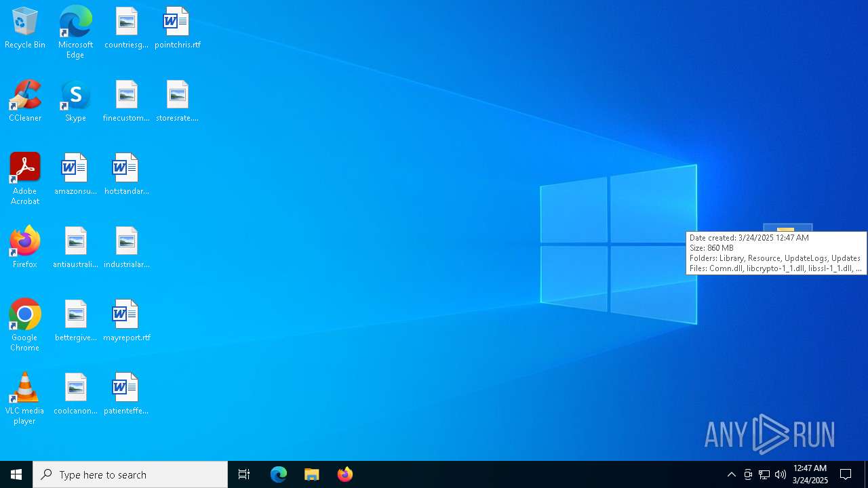868x488 pixels.
Task: Select the countriesg... image file
Action: point(126,28)
